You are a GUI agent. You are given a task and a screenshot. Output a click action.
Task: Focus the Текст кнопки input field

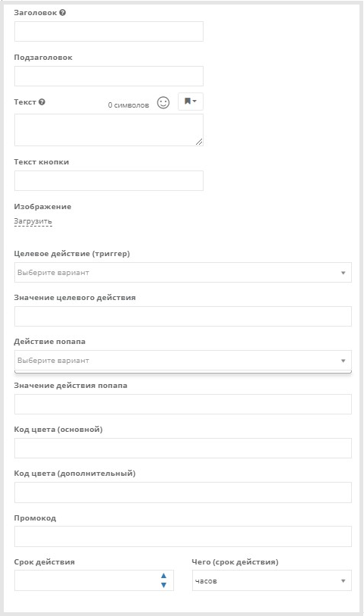click(109, 181)
